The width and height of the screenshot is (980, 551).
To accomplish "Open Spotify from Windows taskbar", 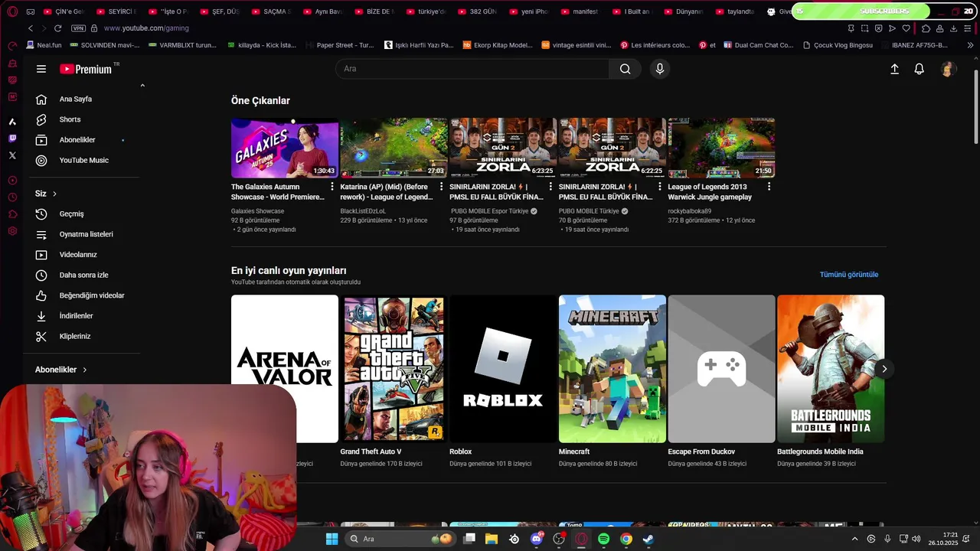I will pyautogui.click(x=603, y=539).
